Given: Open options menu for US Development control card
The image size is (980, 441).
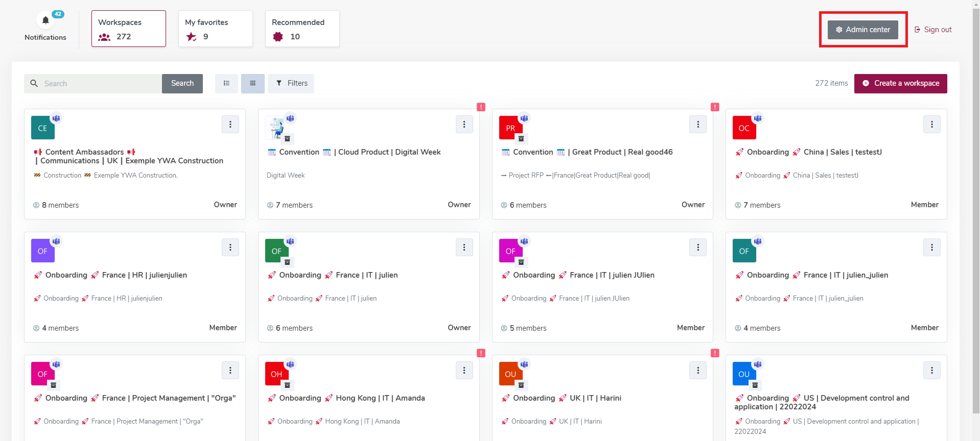Looking at the screenshot, I should click(932, 370).
